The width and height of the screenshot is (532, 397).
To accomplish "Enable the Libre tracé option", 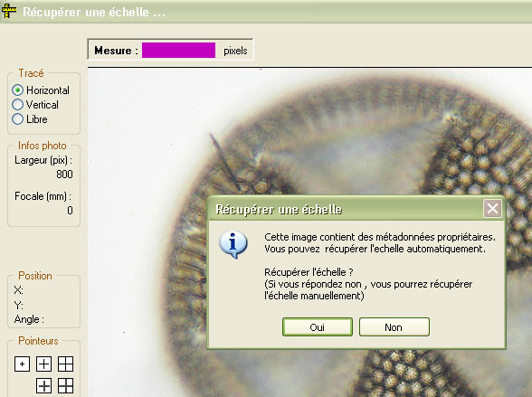I will (30, 119).
